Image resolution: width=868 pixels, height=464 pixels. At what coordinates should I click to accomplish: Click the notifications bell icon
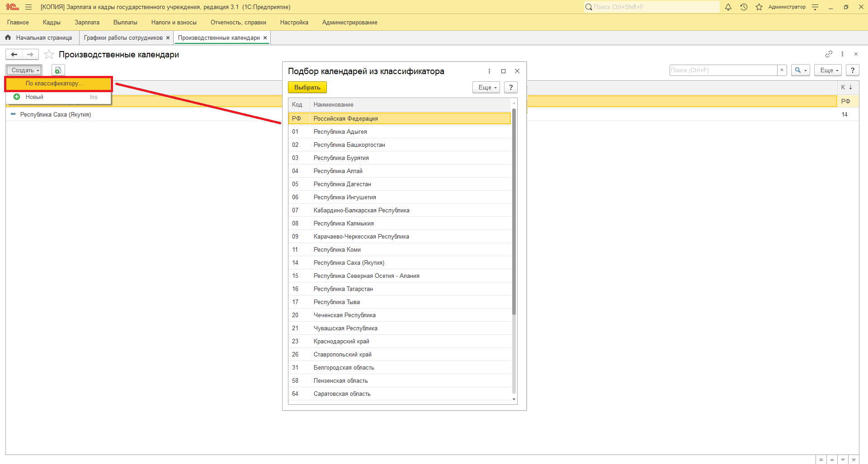tap(728, 7)
